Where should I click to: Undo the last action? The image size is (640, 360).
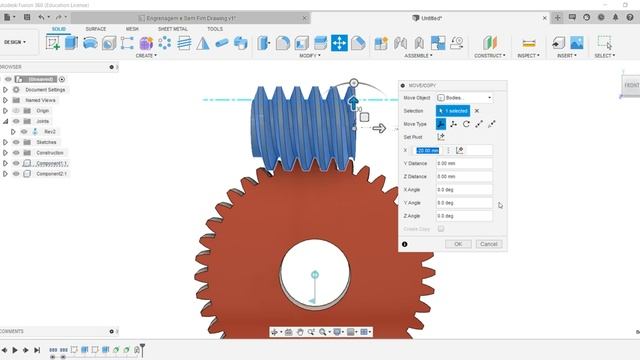pos(41,17)
